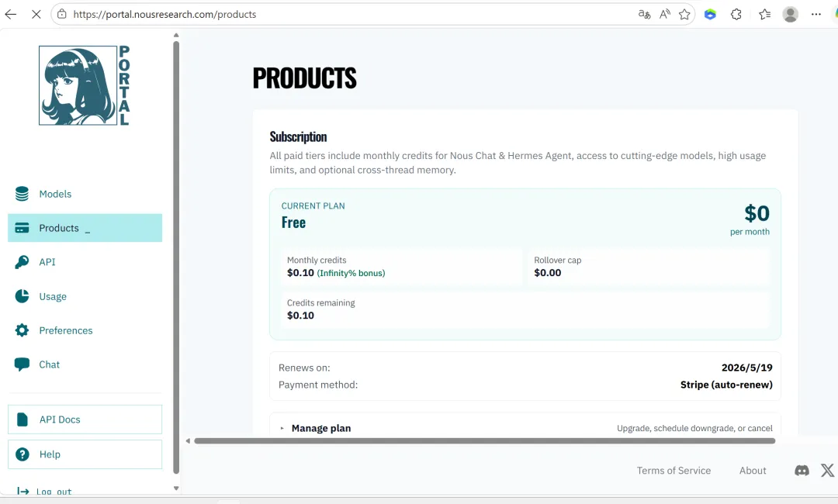Open the browser profile avatar

(791, 15)
